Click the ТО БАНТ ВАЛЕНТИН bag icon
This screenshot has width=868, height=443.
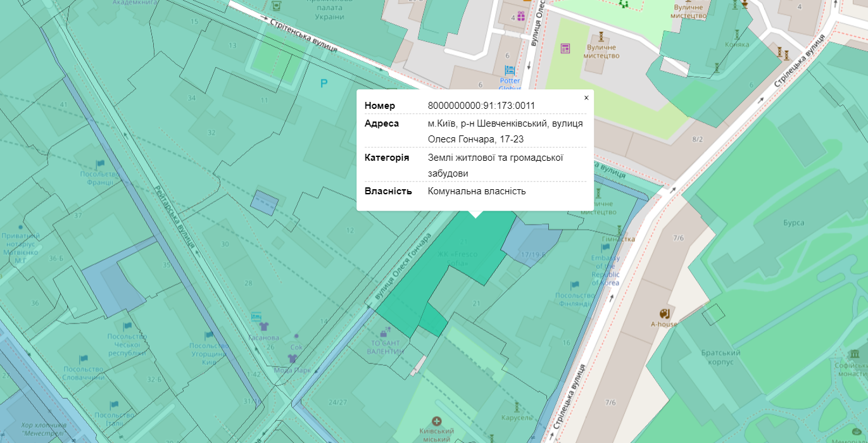(383, 332)
